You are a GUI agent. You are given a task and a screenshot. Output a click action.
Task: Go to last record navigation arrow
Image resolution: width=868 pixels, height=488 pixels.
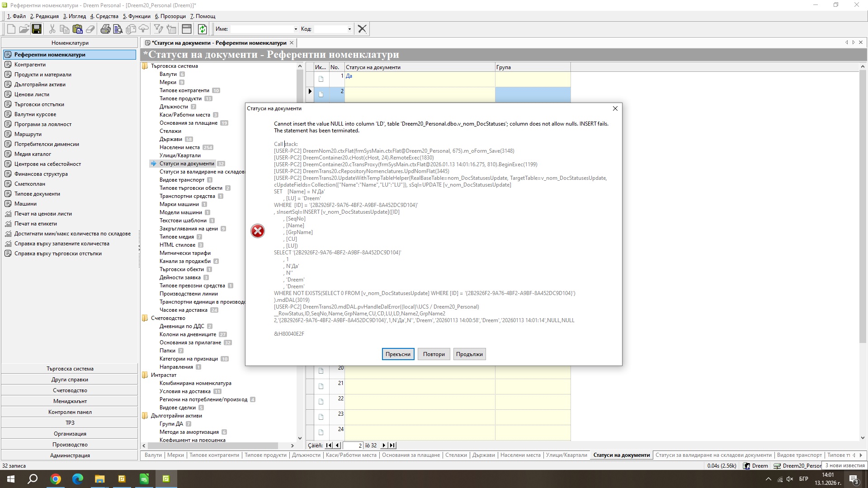pyautogui.click(x=392, y=446)
